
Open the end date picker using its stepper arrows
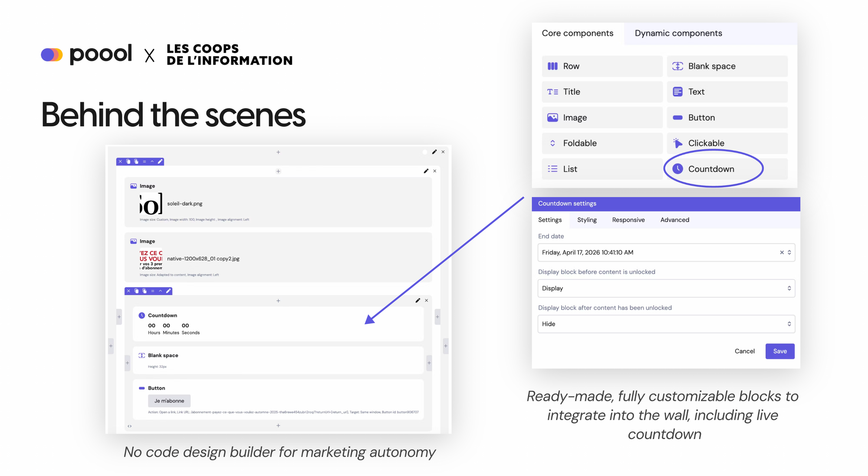point(789,252)
